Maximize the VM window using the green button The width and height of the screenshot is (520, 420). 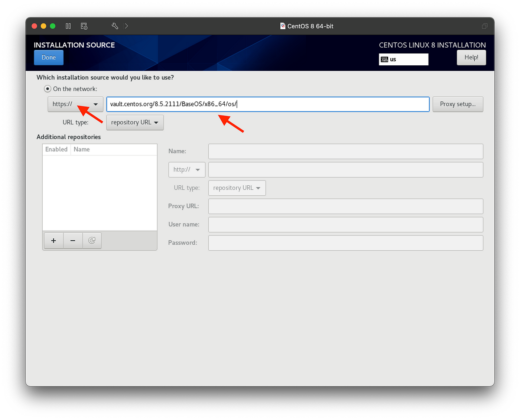[x=53, y=26]
